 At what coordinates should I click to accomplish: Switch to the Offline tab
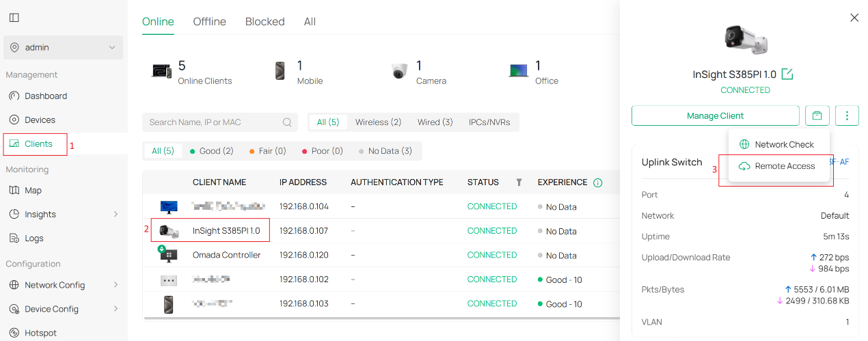[209, 21]
